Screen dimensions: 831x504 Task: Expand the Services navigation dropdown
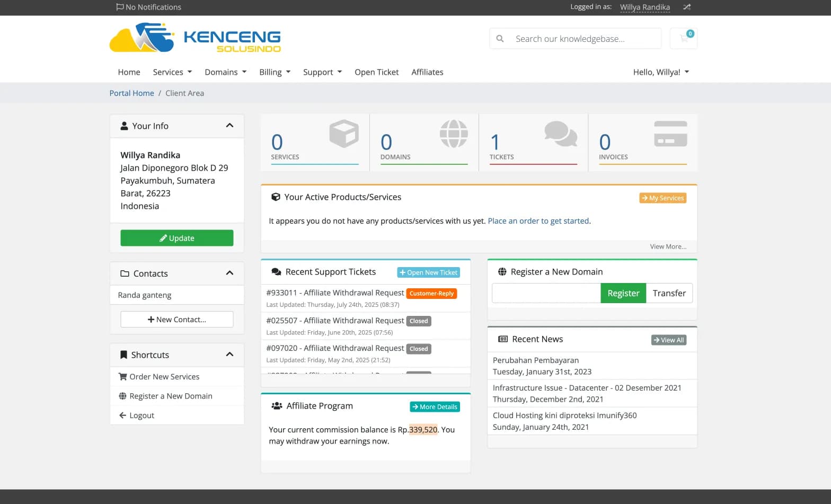tap(172, 72)
